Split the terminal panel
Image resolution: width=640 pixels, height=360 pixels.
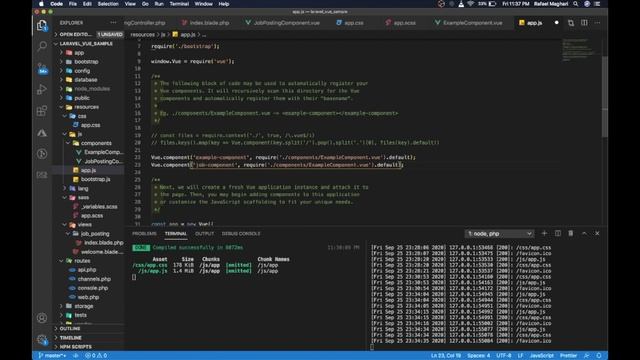tap(558, 233)
